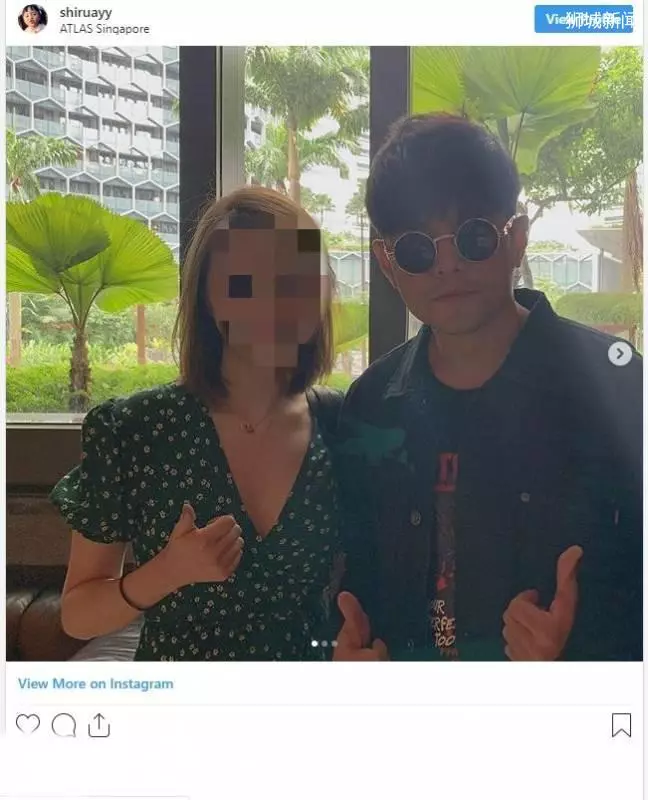
Task: Click the blue View Profile button
Action: [584, 19]
